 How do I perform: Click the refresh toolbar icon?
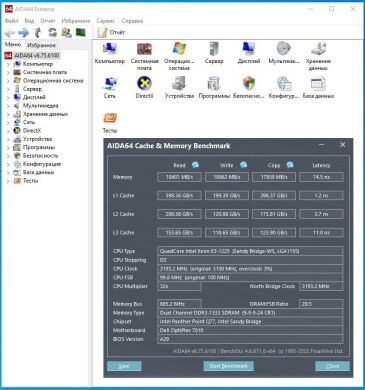pyautogui.click(x=52, y=32)
